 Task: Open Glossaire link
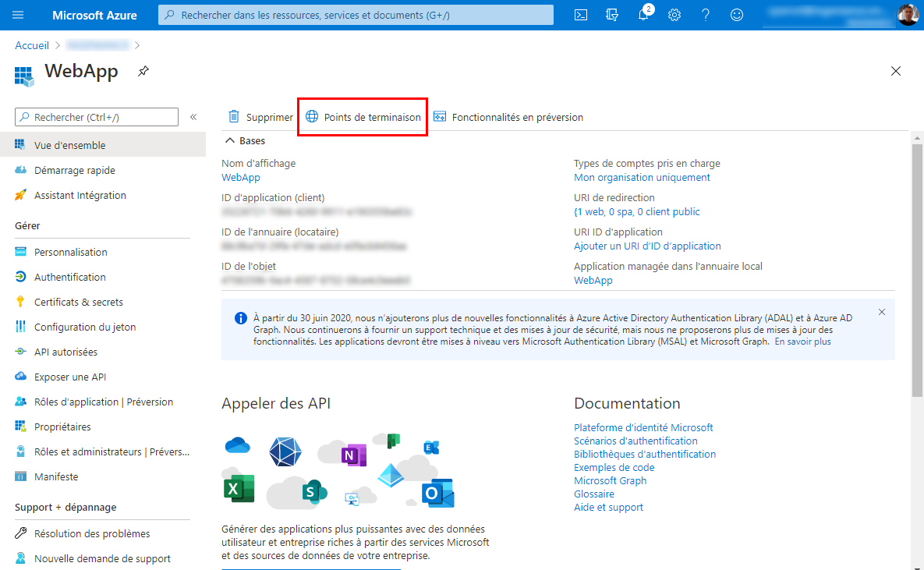coord(594,494)
